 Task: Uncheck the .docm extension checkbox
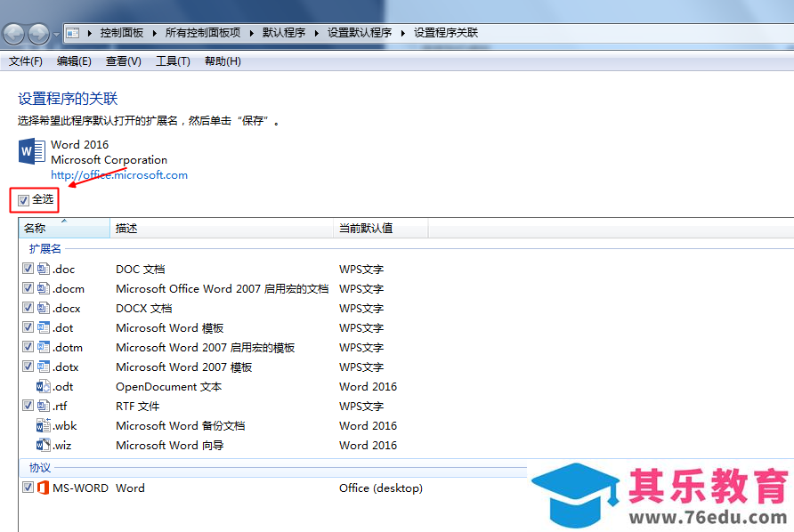coord(28,288)
